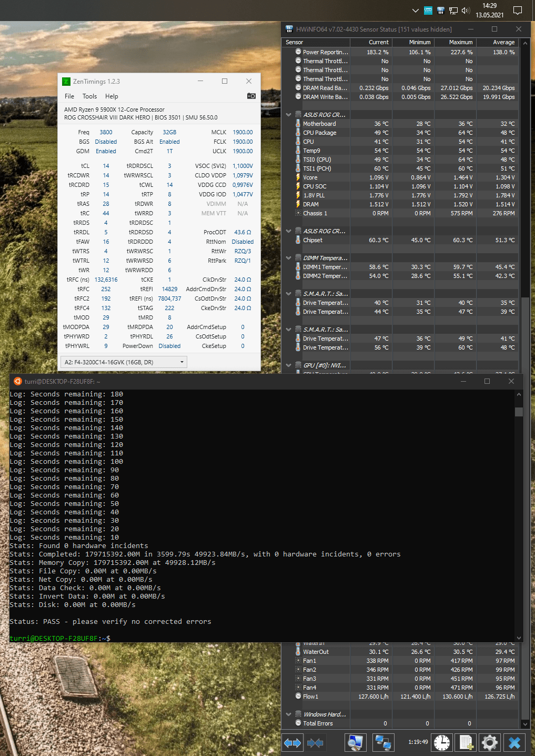Image resolution: width=535 pixels, height=756 pixels.
Task: Click the ProcODT value 43.6 Ω
Action: coord(243,232)
